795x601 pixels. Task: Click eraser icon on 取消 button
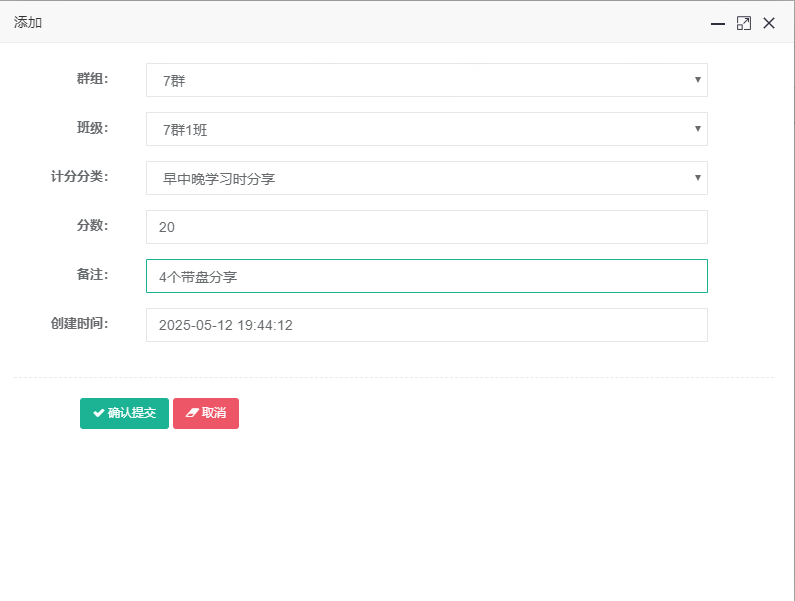192,413
